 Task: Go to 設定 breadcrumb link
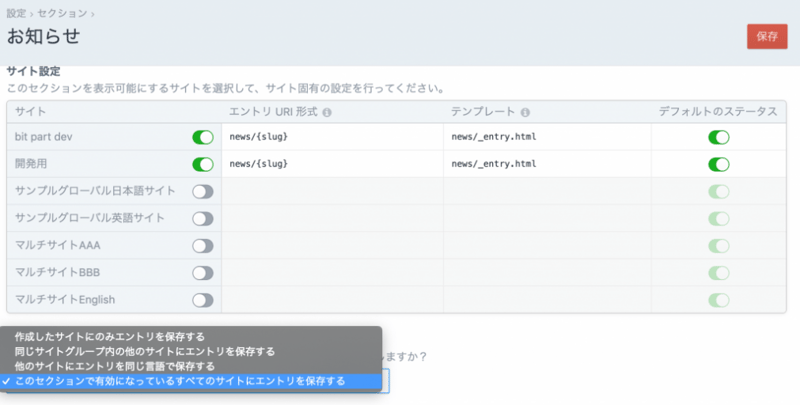point(16,13)
